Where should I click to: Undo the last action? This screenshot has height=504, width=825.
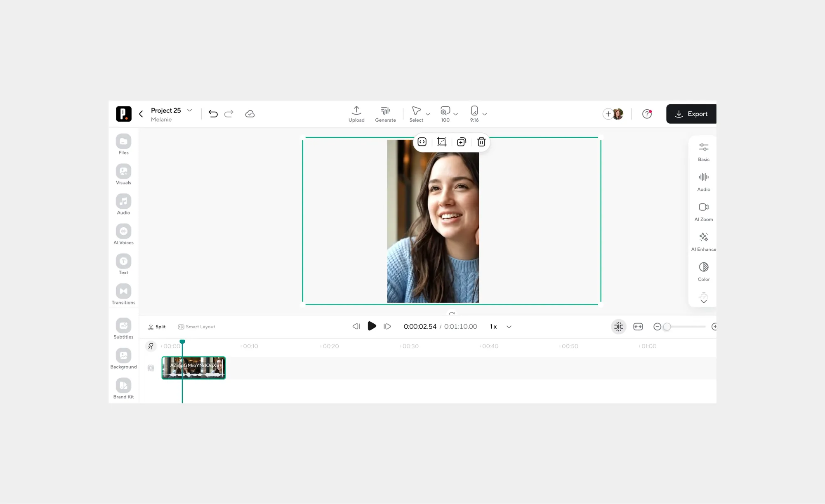pos(213,114)
